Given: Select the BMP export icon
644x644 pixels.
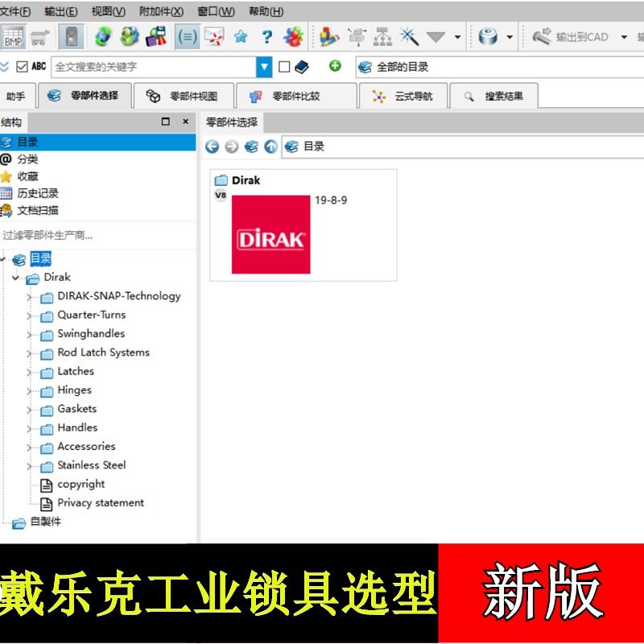Looking at the screenshot, I should click(12, 37).
